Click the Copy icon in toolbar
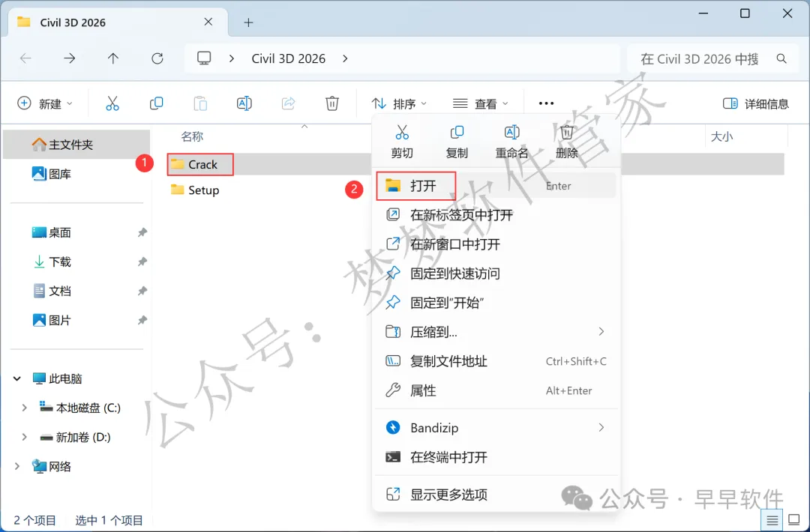Image resolution: width=810 pixels, height=532 pixels. tap(156, 103)
